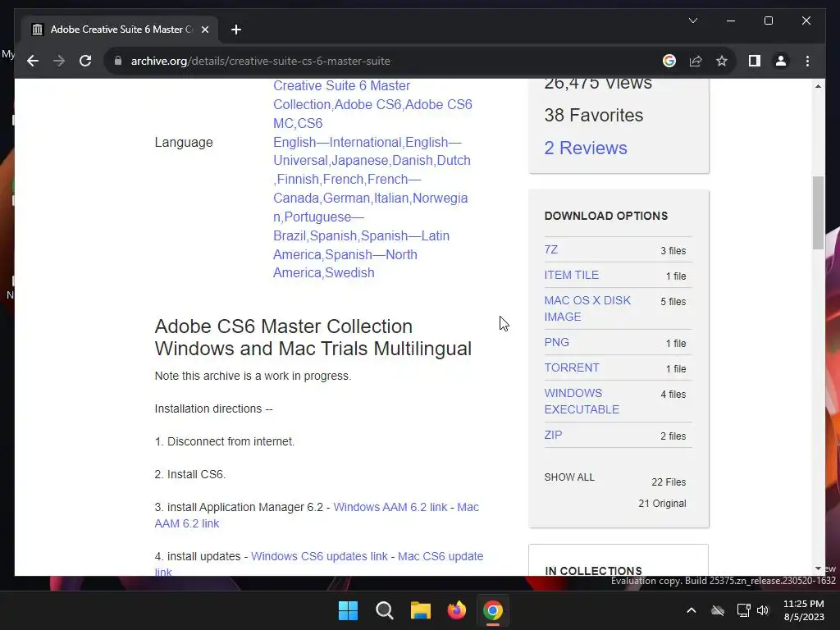This screenshot has height=630, width=840.
Task: Select the Adobe Creative Suite 6 Master tab
Action: 120,30
